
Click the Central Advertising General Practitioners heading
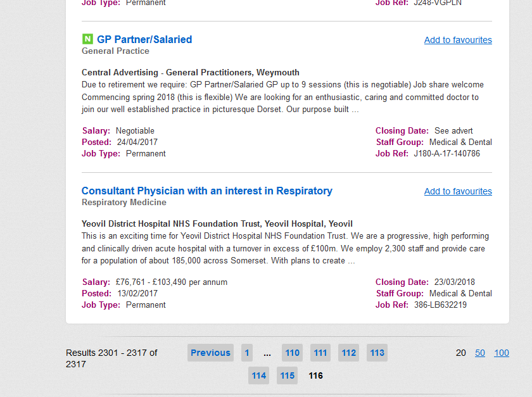tap(191, 72)
